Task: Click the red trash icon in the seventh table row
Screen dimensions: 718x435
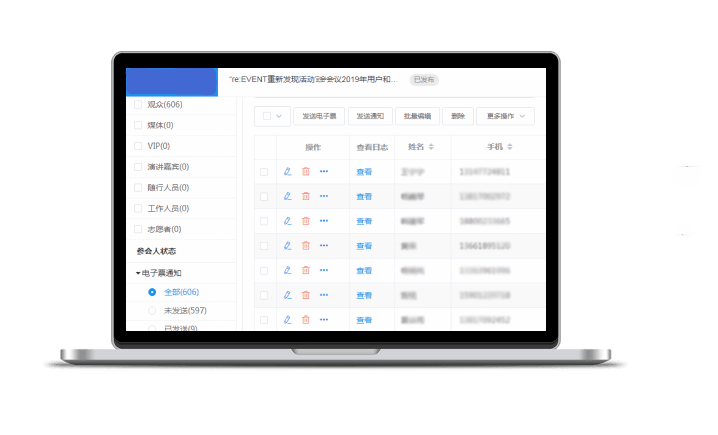Action: point(306,320)
